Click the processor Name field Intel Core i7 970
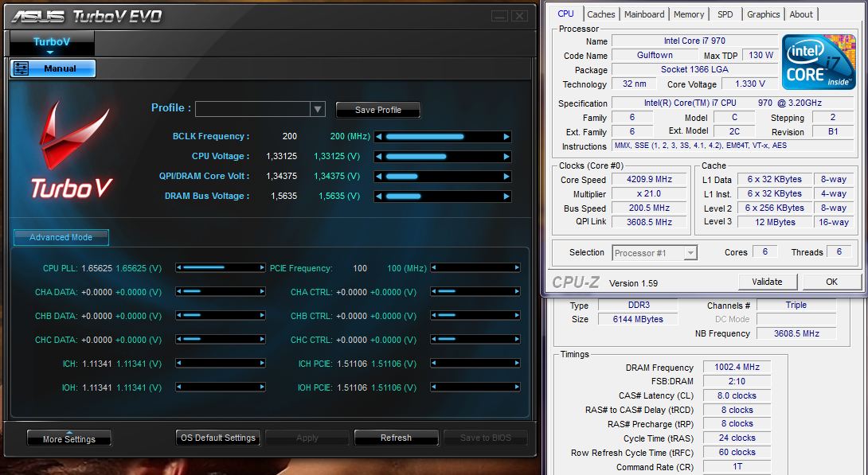Viewport: 868px width, 475px height. point(694,41)
